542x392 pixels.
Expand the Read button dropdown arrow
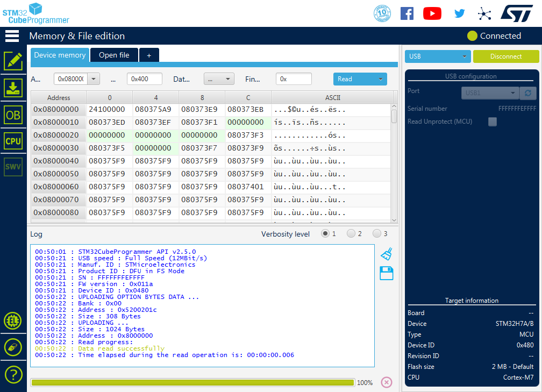(x=381, y=79)
